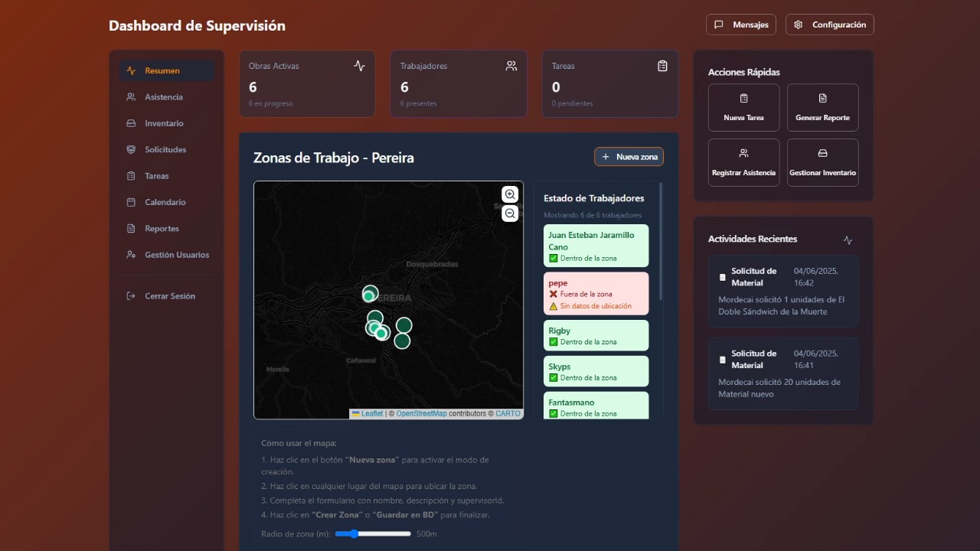Zoom in on the Pereira map
Image resolution: width=980 pixels, height=551 pixels.
pyautogui.click(x=510, y=194)
